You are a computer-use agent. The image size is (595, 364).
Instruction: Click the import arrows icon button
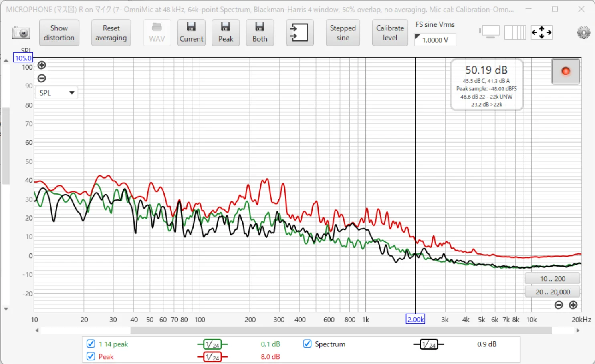(x=300, y=32)
